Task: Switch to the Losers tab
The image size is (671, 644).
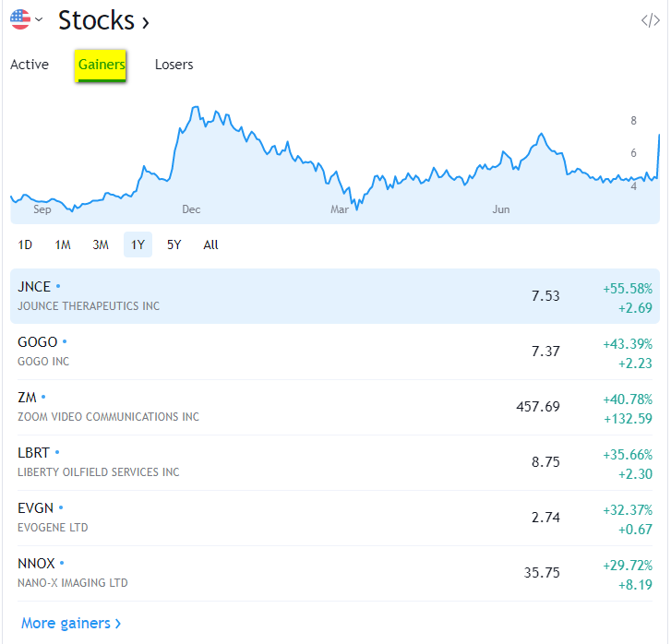Action: 174,65
